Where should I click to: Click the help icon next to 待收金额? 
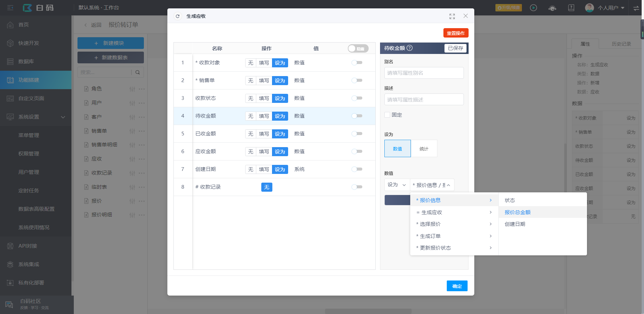coord(410,48)
